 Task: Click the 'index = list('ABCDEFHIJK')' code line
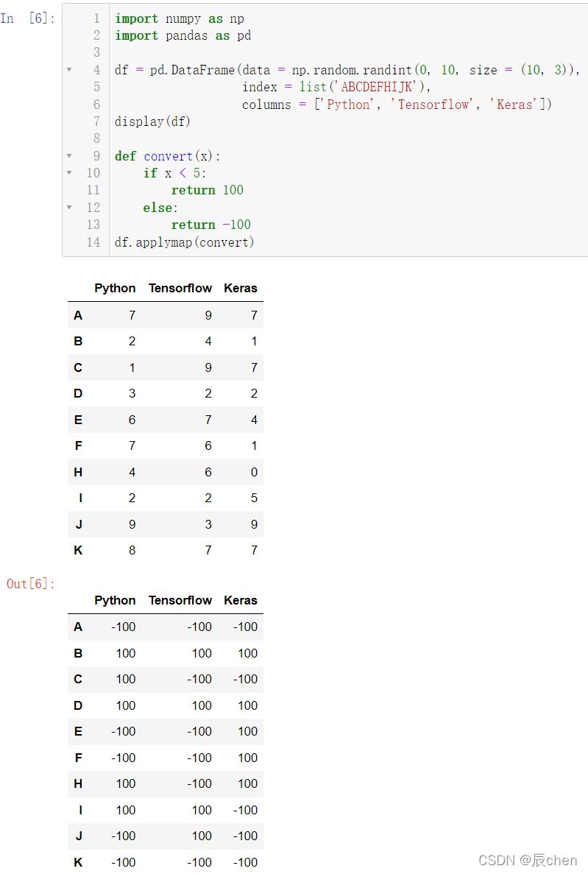click(x=336, y=87)
